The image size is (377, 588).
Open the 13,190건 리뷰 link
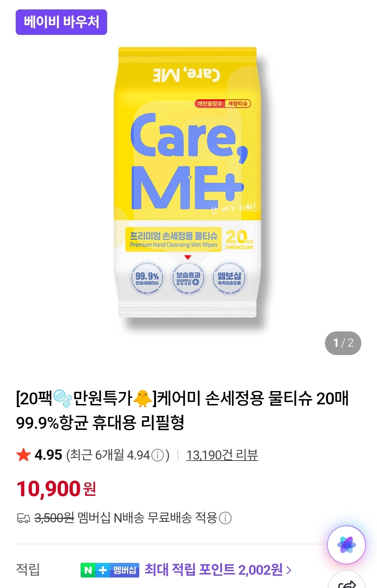pyautogui.click(x=222, y=455)
